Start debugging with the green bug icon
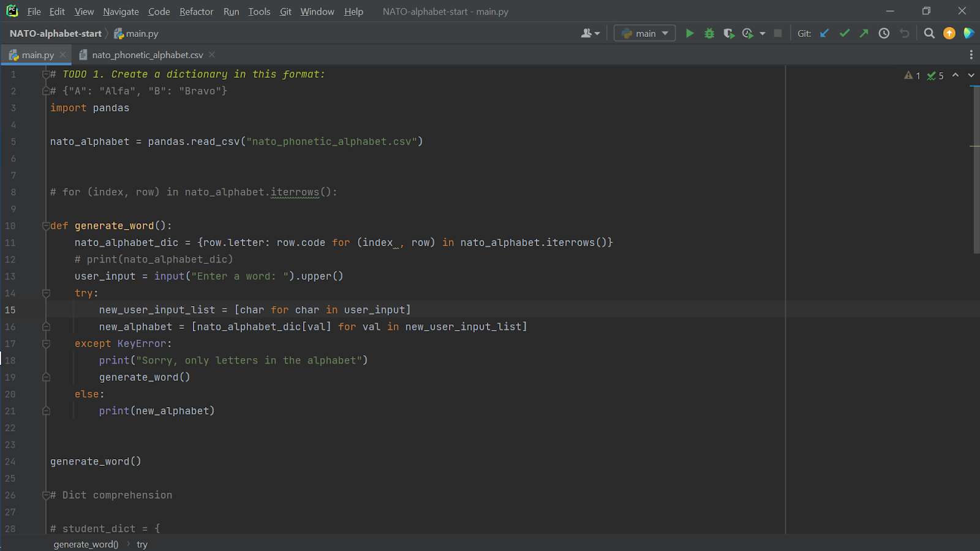 click(x=709, y=34)
